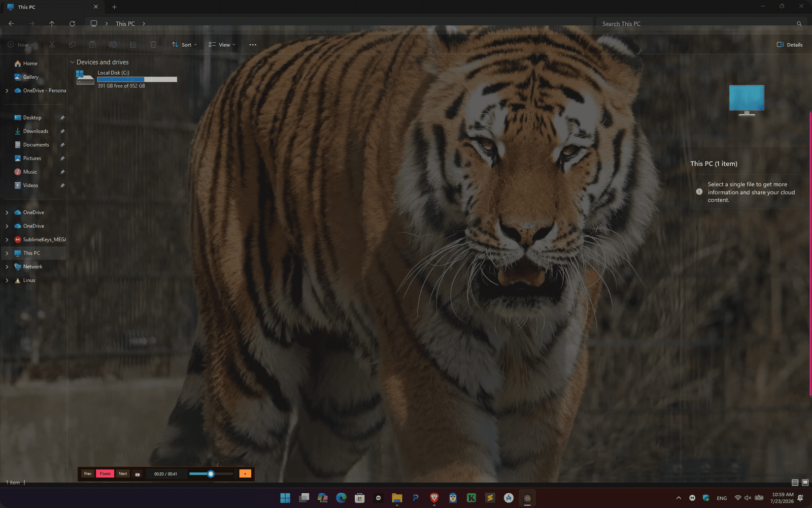
Task: Open the View dropdown
Action: [x=222, y=45]
